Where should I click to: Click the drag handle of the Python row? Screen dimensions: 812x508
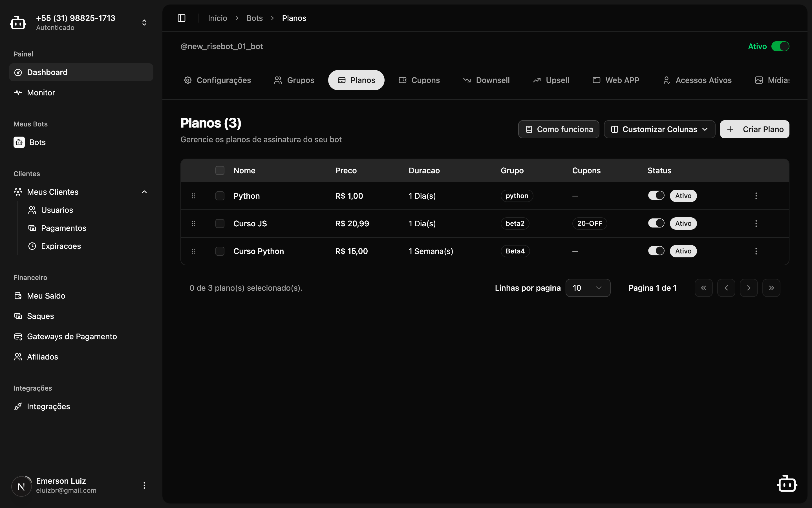[193, 196]
